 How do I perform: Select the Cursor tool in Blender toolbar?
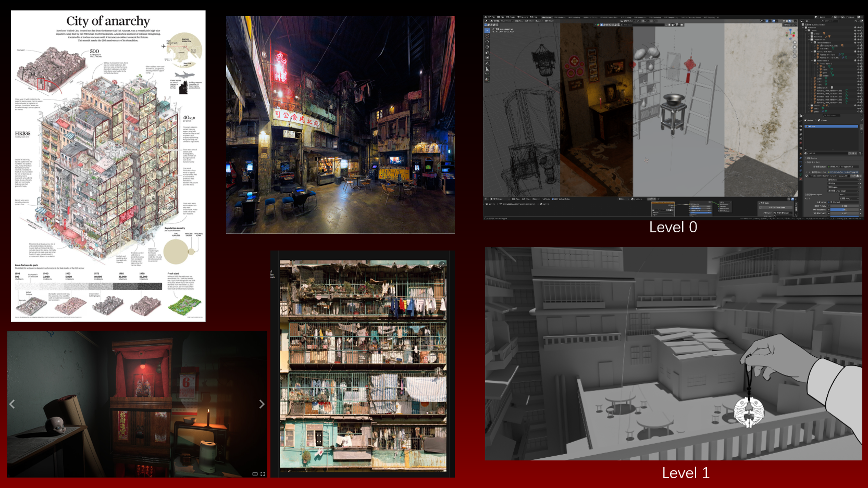(x=487, y=36)
